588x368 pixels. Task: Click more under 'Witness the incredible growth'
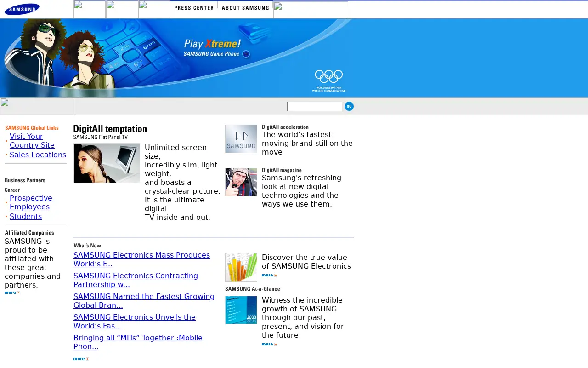click(270, 344)
